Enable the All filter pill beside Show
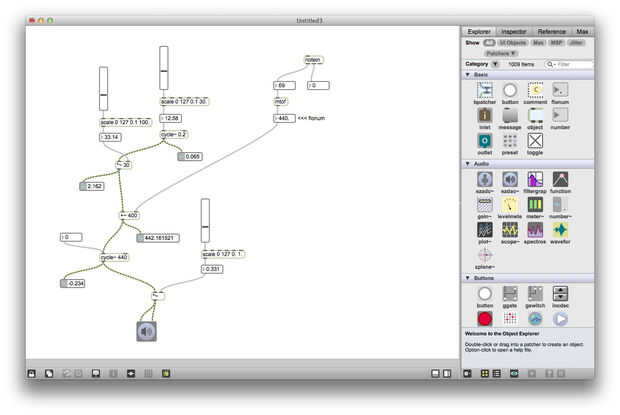This screenshot has height=415, width=620. (x=490, y=43)
